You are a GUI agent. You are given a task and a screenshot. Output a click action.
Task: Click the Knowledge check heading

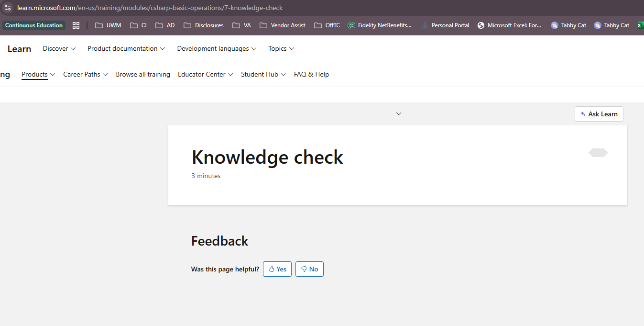point(267,157)
